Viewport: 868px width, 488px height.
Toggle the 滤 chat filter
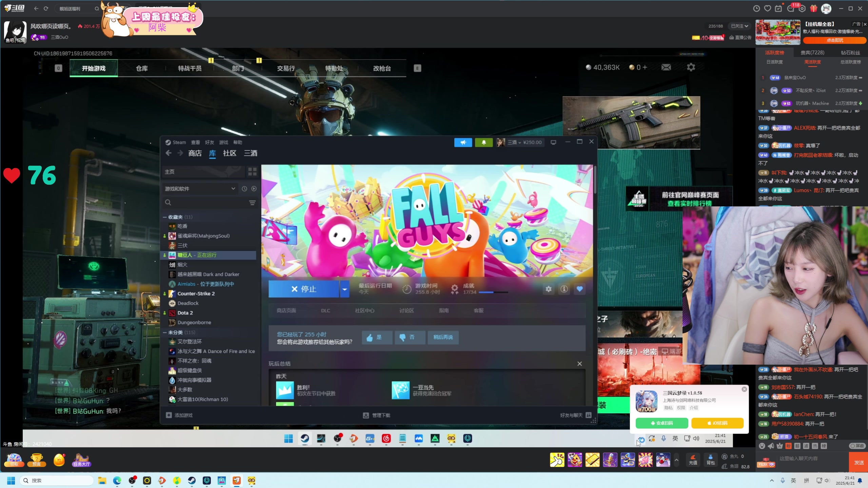click(x=806, y=446)
